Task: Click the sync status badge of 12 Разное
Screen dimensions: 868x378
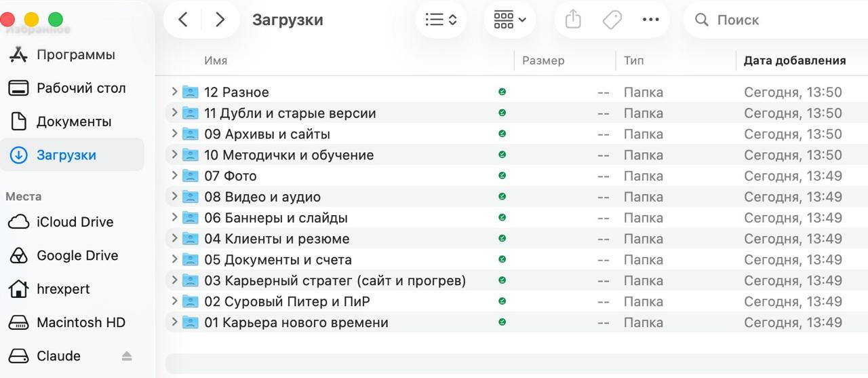Action: (x=502, y=92)
